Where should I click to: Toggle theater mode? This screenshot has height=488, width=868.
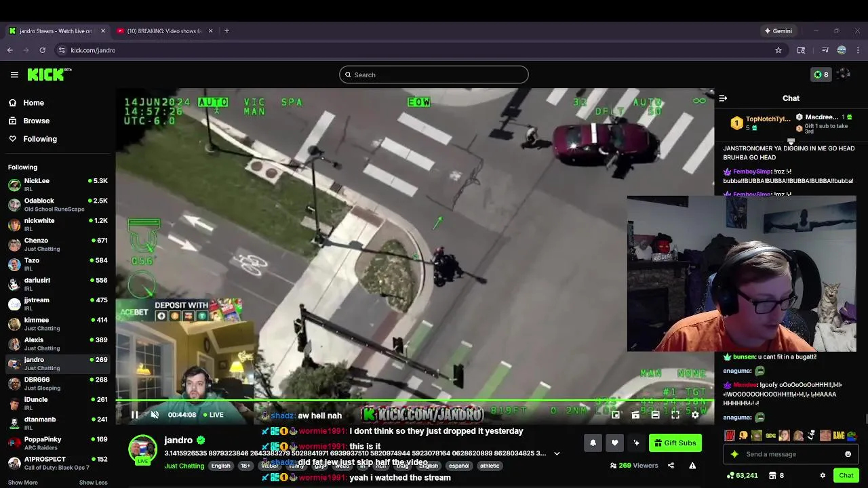pyautogui.click(x=655, y=415)
